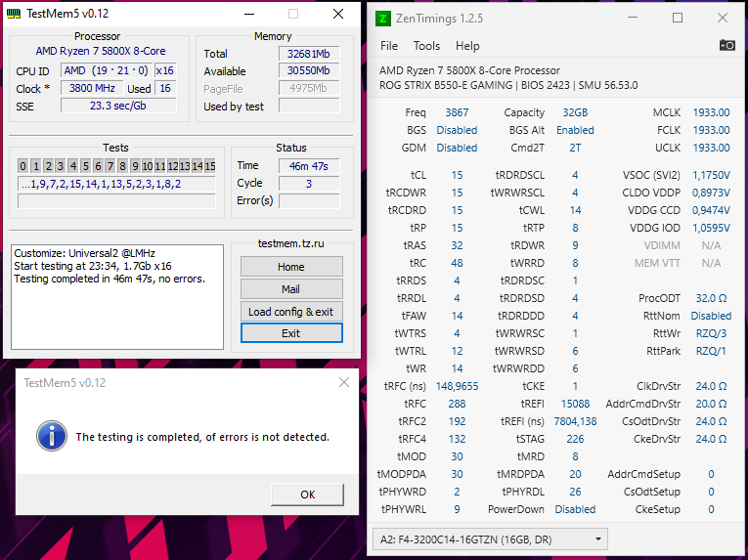Screen dimensions: 748x560
Task: Click the CPU ID AMD (19 · 21 · 0) field
Action: pyautogui.click(x=107, y=70)
